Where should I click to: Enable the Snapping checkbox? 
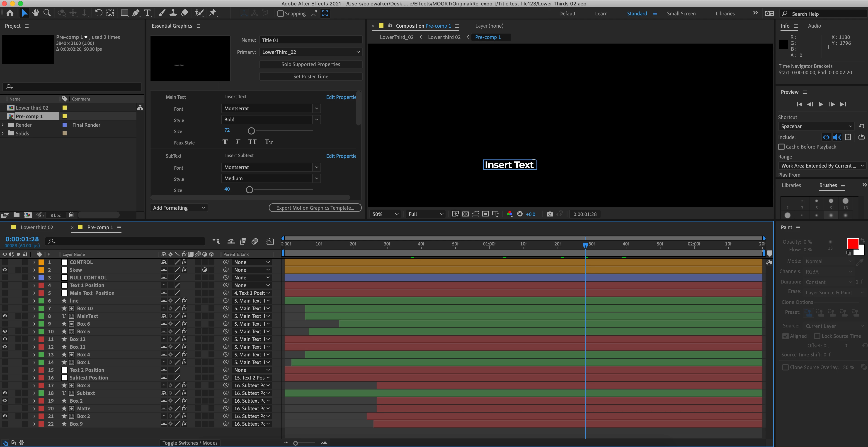pyautogui.click(x=280, y=13)
